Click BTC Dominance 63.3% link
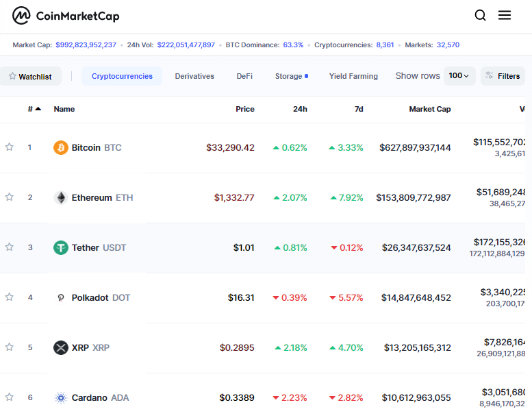Screen dimensions: 532x420 pyautogui.click(x=293, y=45)
